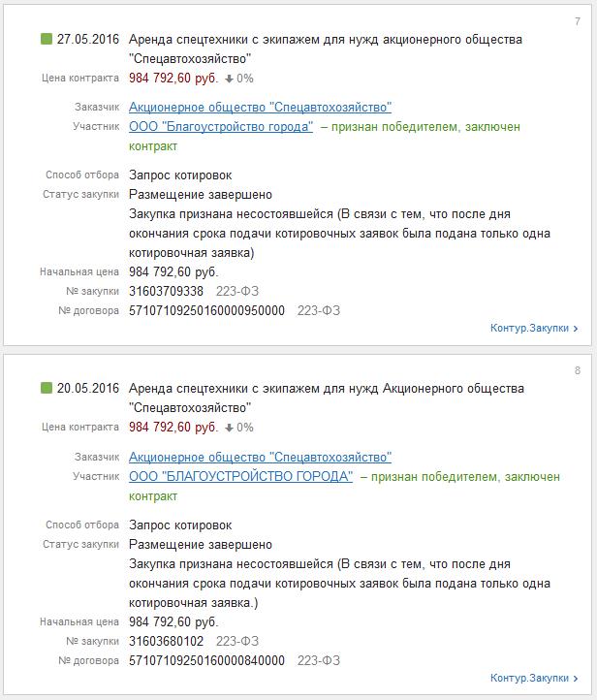
Task: Click the date 27.05.2016
Action: (88, 40)
